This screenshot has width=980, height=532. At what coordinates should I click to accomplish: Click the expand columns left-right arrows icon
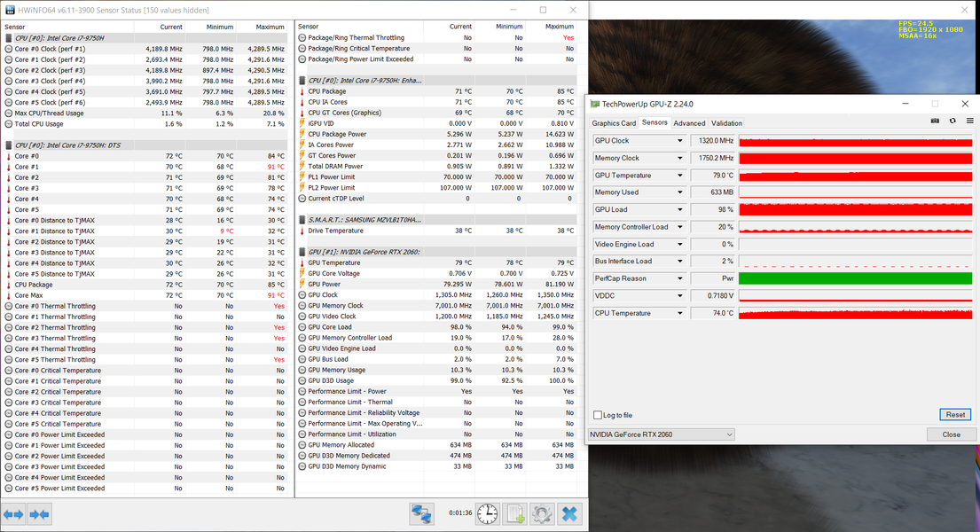[13, 514]
